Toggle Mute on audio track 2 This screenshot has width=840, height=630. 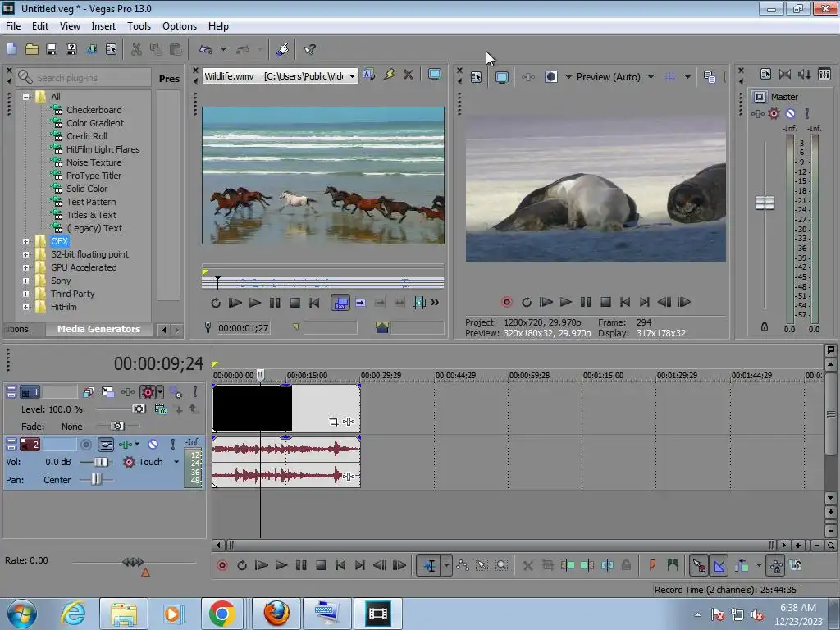coord(153,444)
